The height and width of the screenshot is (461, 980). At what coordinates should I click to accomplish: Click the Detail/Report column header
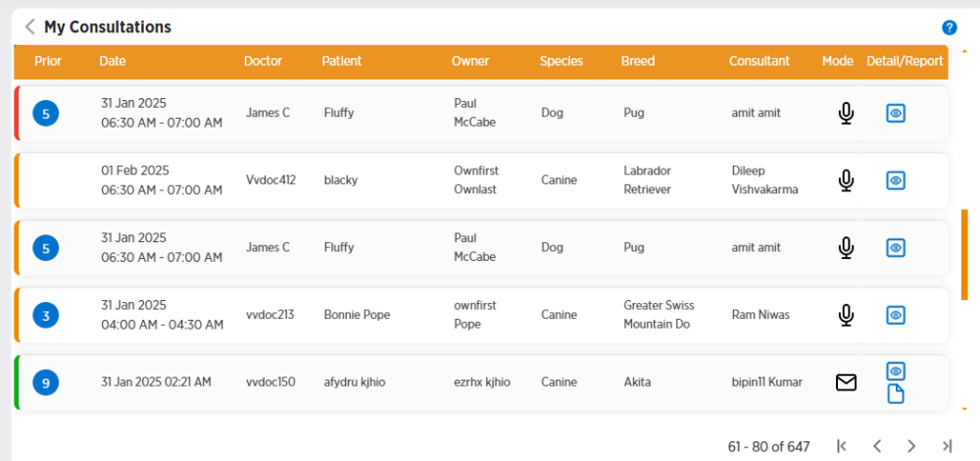(x=905, y=61)
